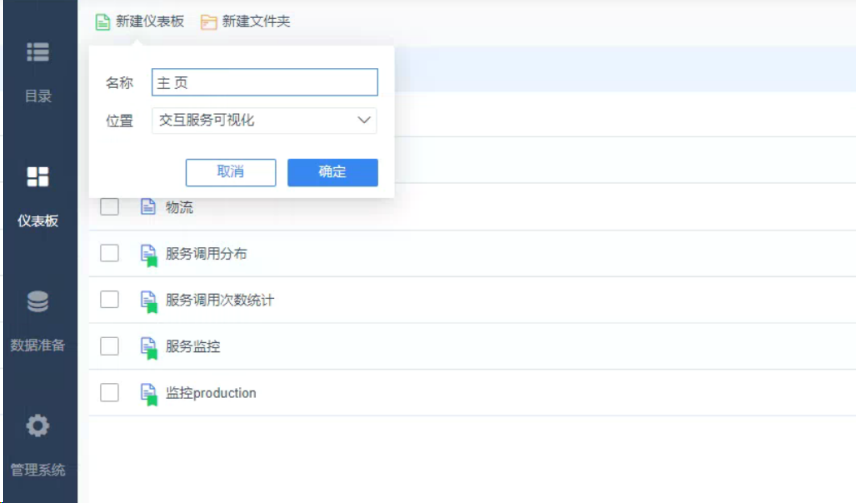
Task: Click the 目录 list icon in sidebar
Action: point(38,52)
